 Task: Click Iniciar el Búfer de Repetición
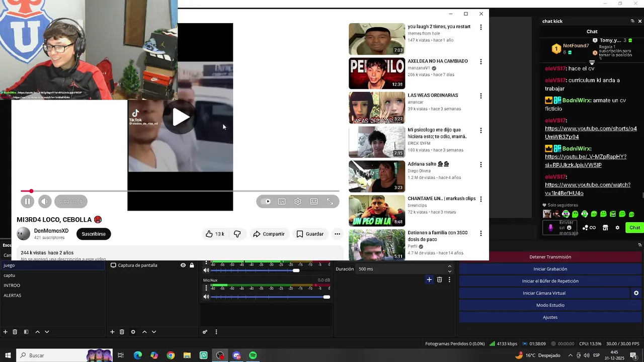tap(550, 281)
